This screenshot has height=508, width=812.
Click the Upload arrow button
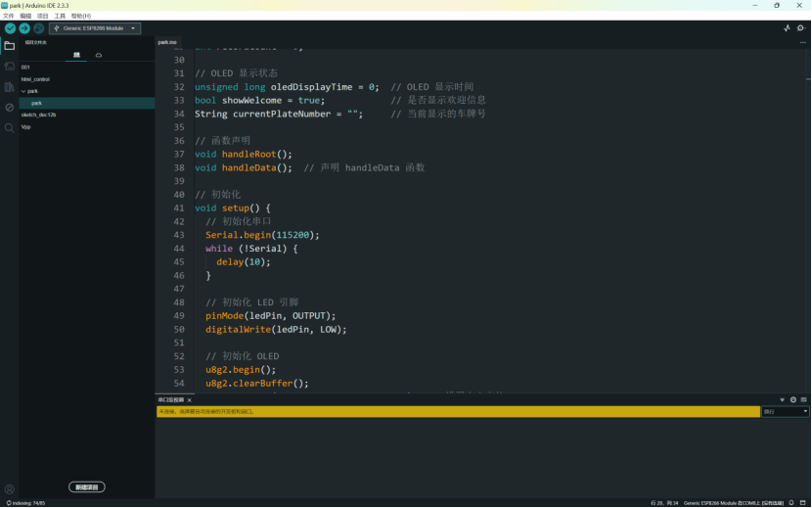(x=24, y=28)
